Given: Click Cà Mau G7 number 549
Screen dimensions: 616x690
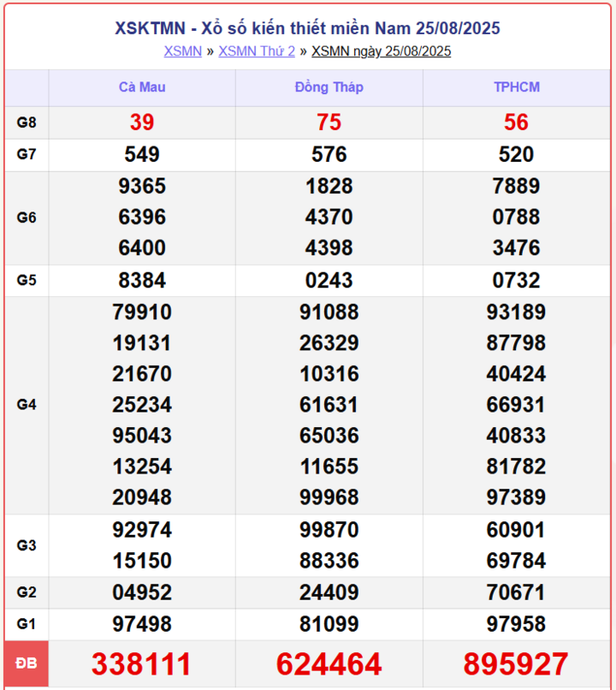Looking at the screenshot, I should (x=142, y=154).
